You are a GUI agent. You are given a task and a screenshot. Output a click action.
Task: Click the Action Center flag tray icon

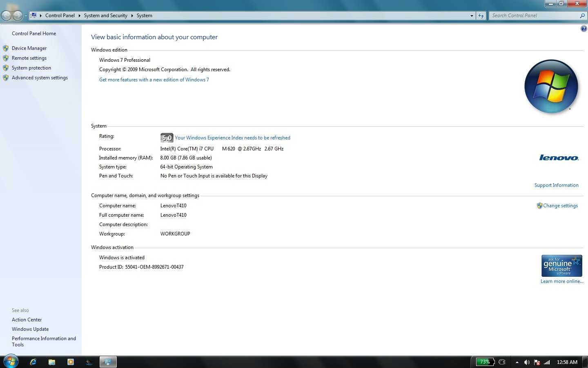537,362
